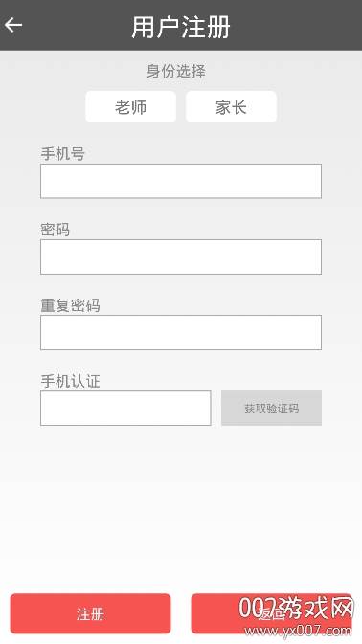Focus the 密码 input field

181,256
